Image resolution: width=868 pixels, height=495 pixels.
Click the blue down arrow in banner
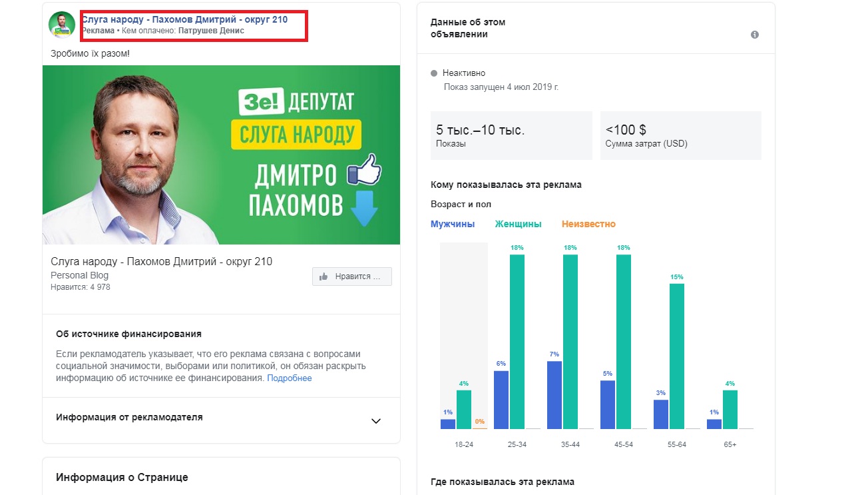coord(363,209)
